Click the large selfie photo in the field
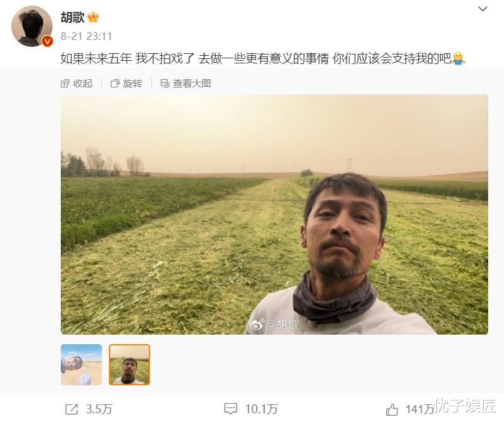 [274, 214]
